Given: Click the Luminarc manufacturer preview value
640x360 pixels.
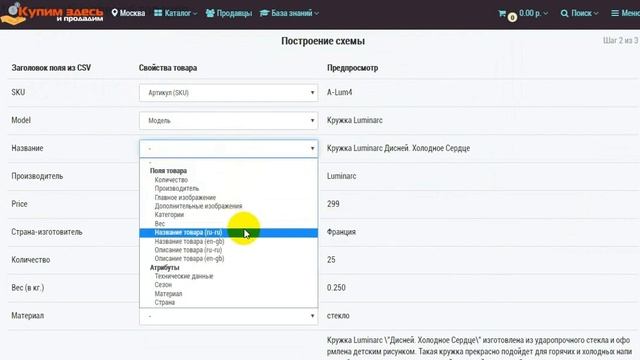Looking at the screenshot, I should click(341, 176).
